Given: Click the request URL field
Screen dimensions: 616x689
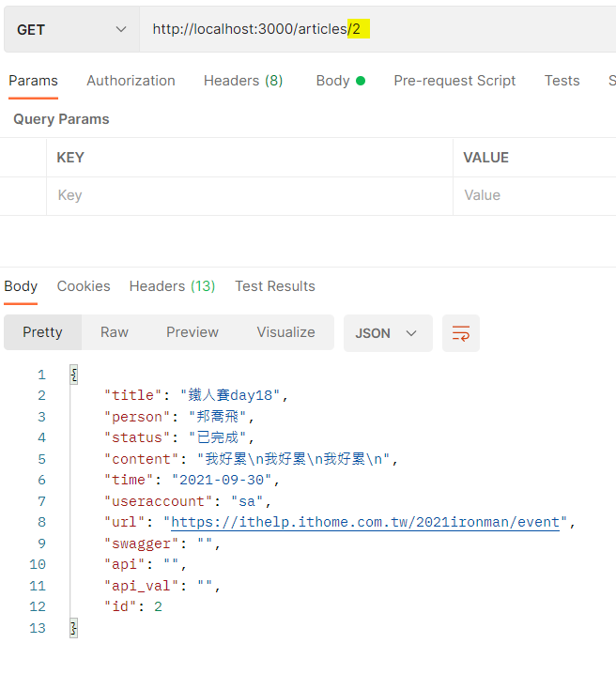Looking at the screenshot, I should point(376,29).
